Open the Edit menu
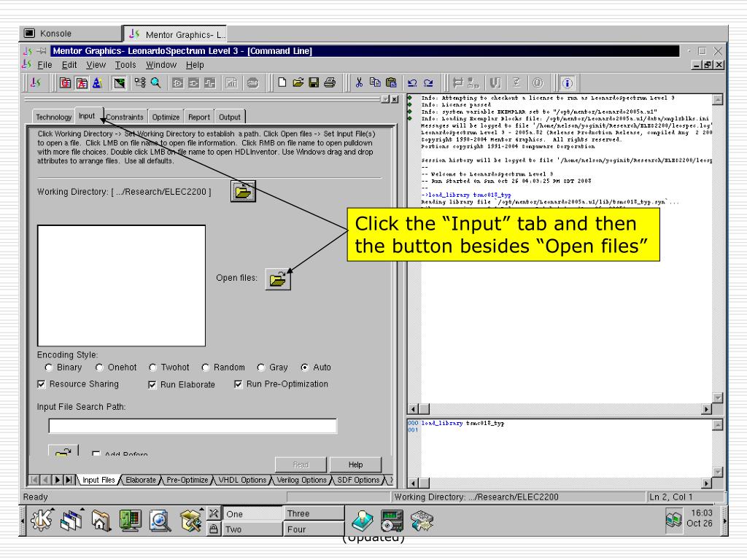Viewport: 747px width, 560px height. [x=69, y=65]
